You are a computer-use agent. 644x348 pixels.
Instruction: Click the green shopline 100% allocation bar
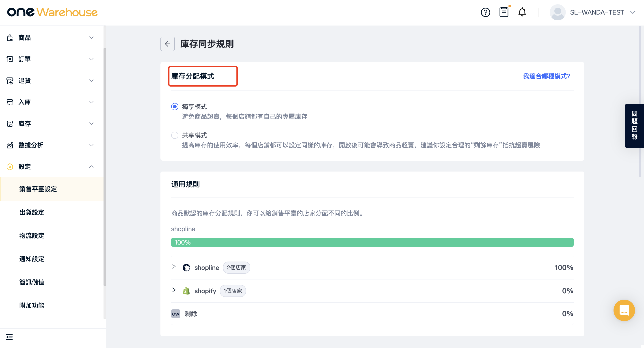pyautogui.click(x=372, y=242)
